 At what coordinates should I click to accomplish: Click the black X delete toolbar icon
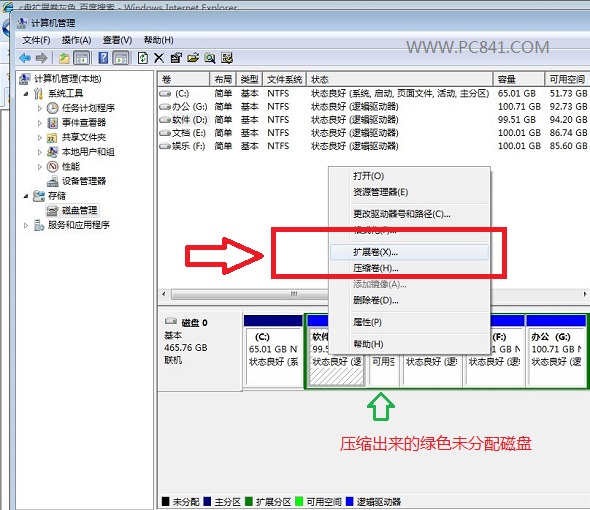[159, 58]
